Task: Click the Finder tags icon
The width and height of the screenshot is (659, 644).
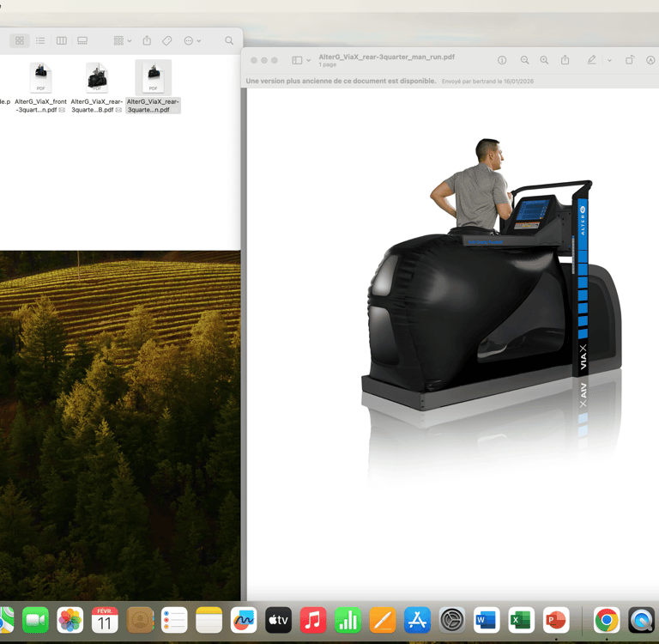Action: pos(166,40)
